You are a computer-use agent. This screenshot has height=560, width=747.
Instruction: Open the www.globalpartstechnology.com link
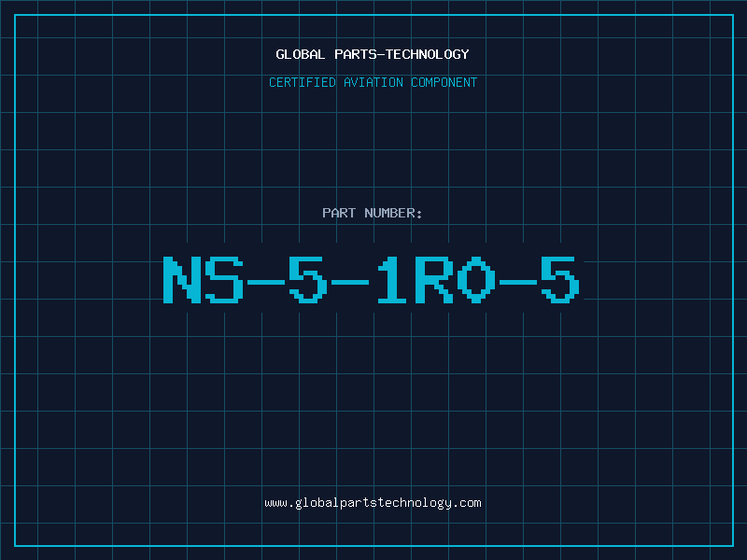(x=373, y=503)
